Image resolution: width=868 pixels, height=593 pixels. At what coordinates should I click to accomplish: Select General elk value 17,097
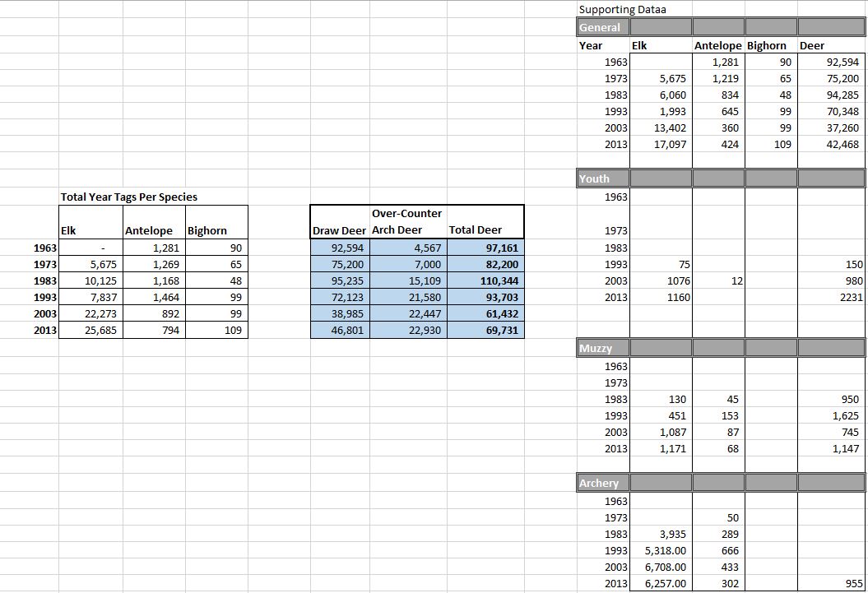click(661, 145)
